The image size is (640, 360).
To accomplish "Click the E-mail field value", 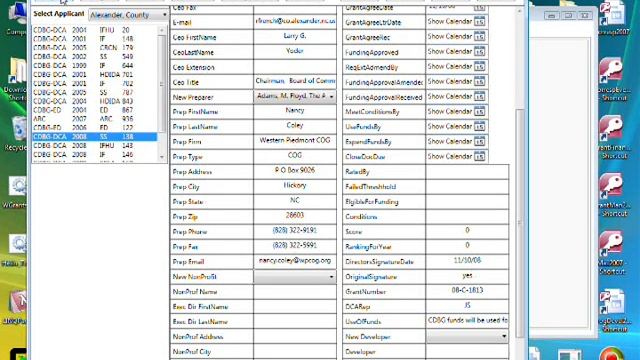I will [295, 21].
